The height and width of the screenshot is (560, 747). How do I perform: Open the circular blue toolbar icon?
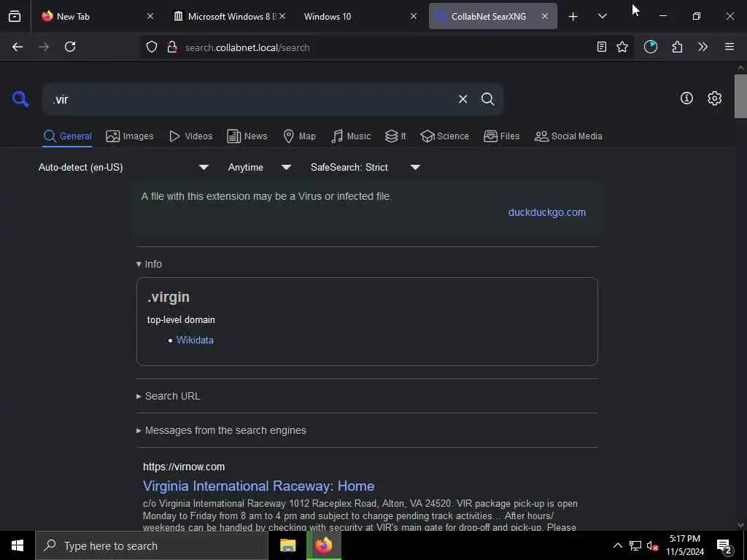(650, 47)
